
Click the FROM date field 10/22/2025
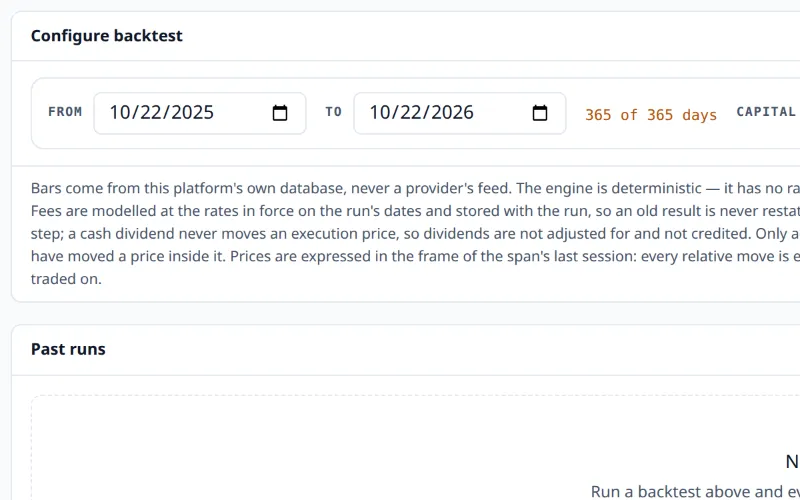[x=200, y=113]
